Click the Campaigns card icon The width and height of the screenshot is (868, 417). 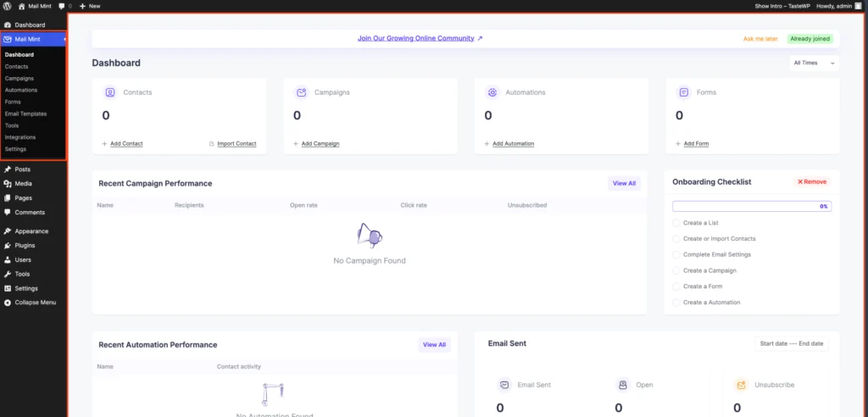pyautogui.click(x=301, y=92)
